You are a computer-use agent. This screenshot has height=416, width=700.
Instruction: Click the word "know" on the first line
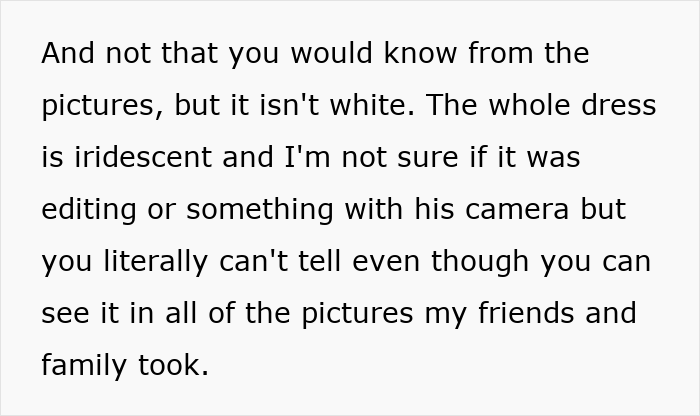tap(420, 53)
